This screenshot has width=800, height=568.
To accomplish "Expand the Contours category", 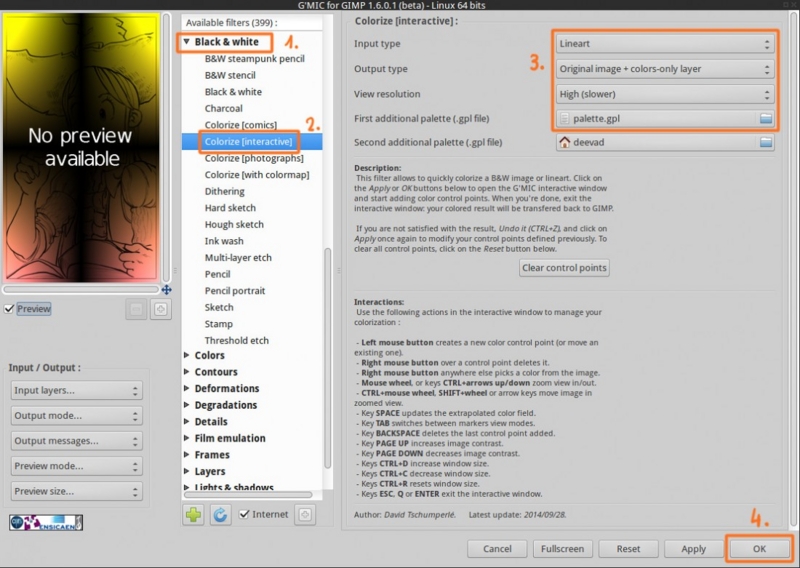I will point(187,372).
